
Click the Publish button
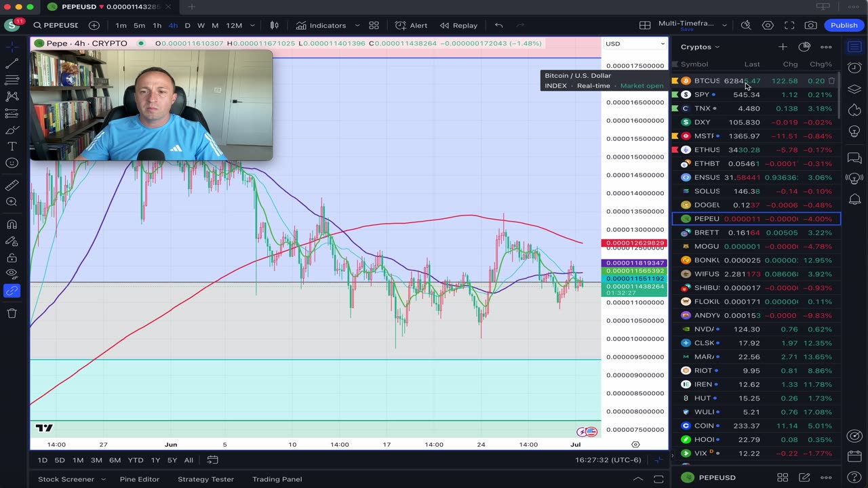(844, 25)
